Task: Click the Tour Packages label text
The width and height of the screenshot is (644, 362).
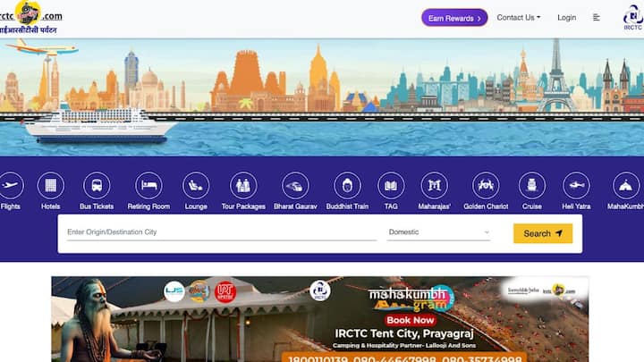Action: pos(243,206)
